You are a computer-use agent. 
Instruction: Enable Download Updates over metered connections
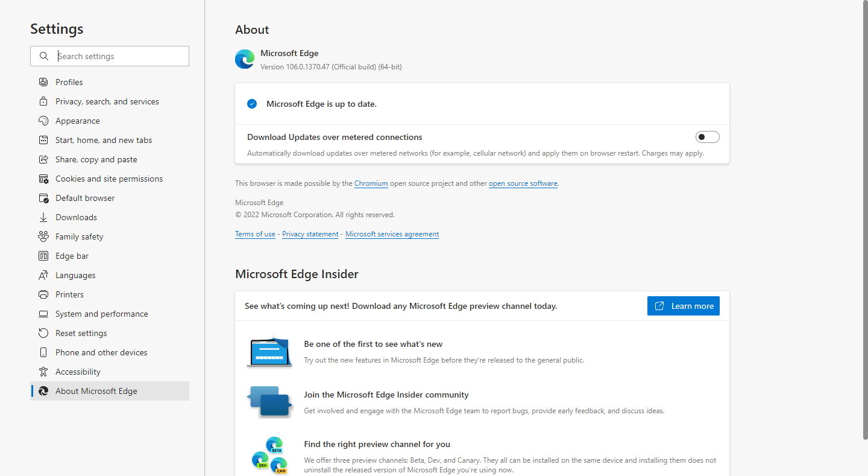pos(707,136)
